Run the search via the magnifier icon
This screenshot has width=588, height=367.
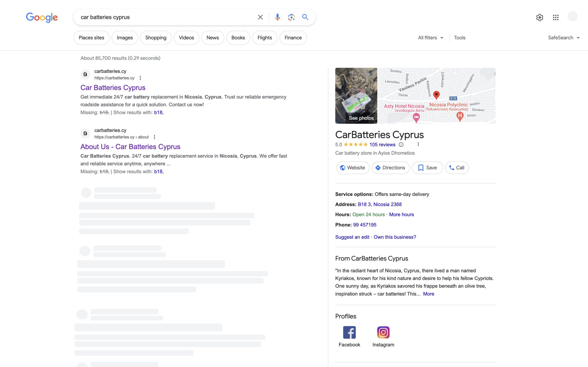click(305, 17)
